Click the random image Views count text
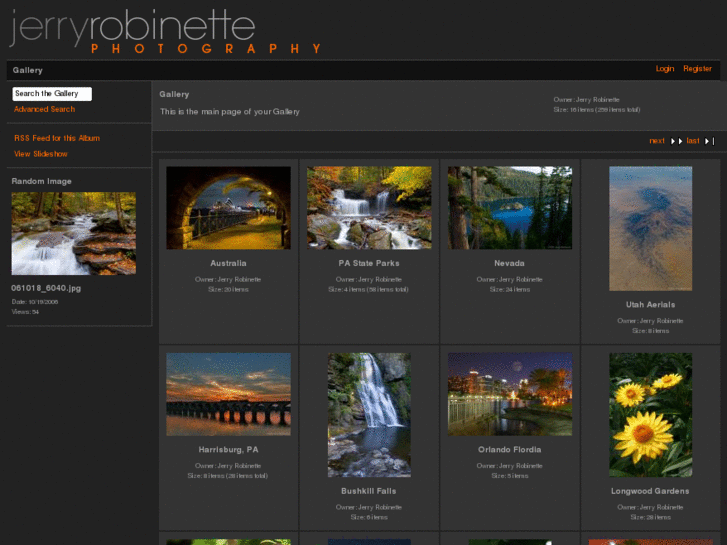727x545 pixels. coord(25,312)
